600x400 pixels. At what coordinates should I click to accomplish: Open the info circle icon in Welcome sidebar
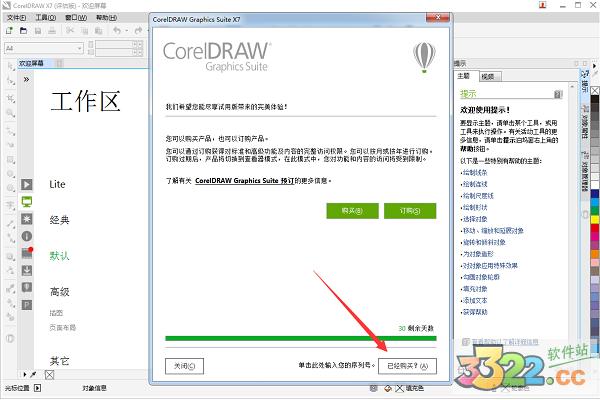(26, 236)
